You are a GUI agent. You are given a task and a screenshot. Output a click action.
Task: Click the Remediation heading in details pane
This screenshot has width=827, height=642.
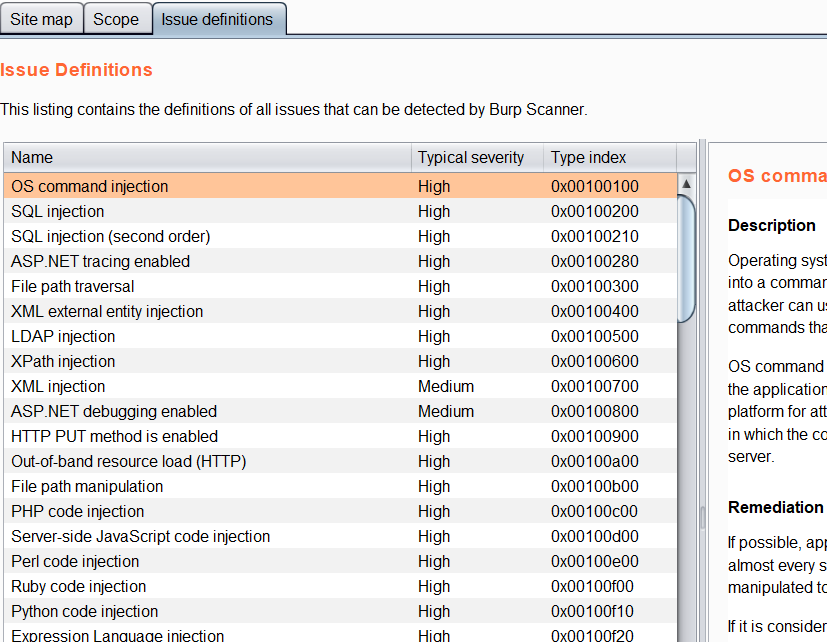[x=775, y=507]
